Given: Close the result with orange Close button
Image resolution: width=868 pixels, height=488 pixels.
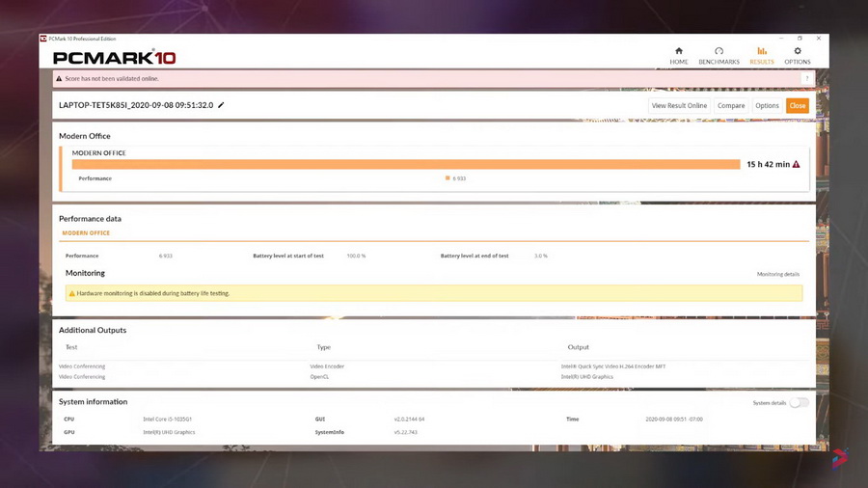Looking at the screenshot, I should click(x=797, y=106).
